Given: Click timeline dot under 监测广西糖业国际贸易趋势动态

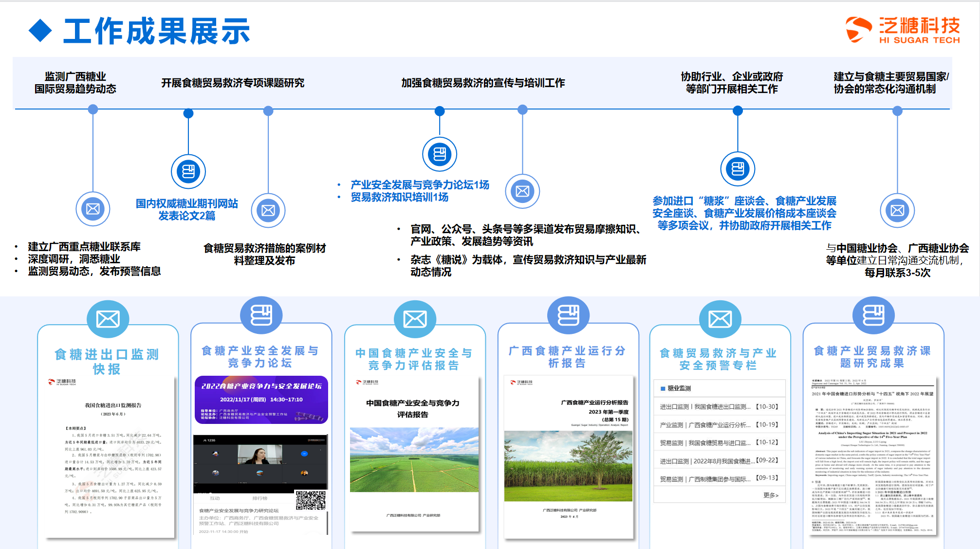Looking at the screenshot, I should 92,110.
